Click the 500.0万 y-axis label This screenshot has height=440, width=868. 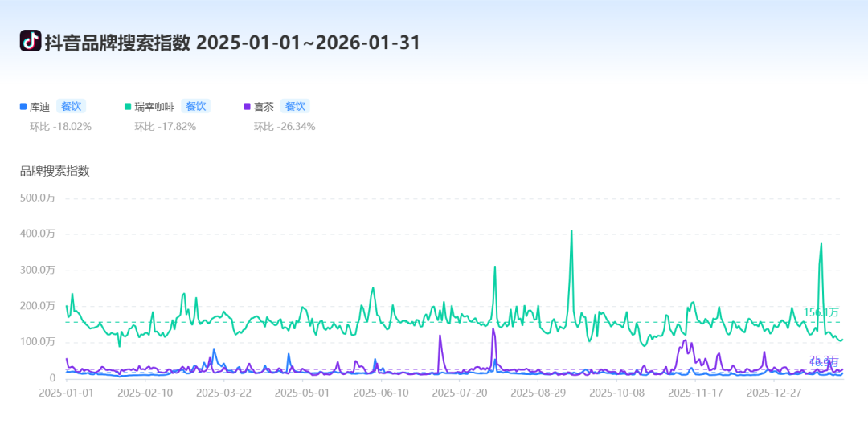pyautogui.click(x=38, y=198)
